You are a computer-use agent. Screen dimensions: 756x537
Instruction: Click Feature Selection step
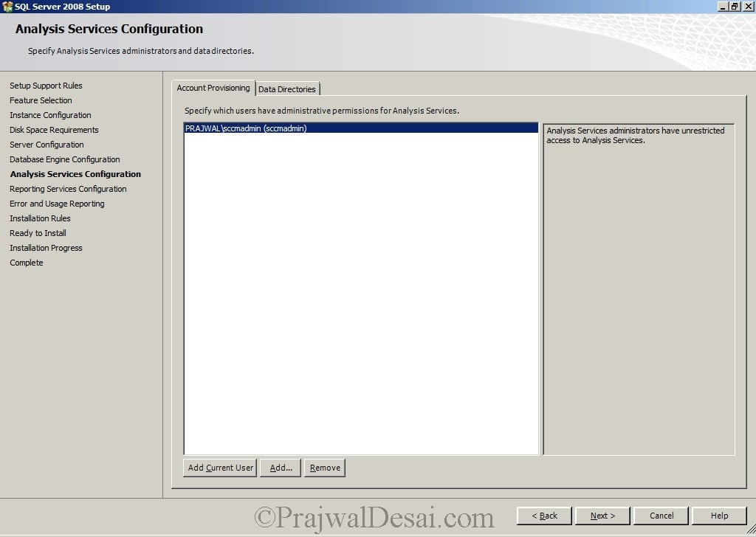coord(41,100)
